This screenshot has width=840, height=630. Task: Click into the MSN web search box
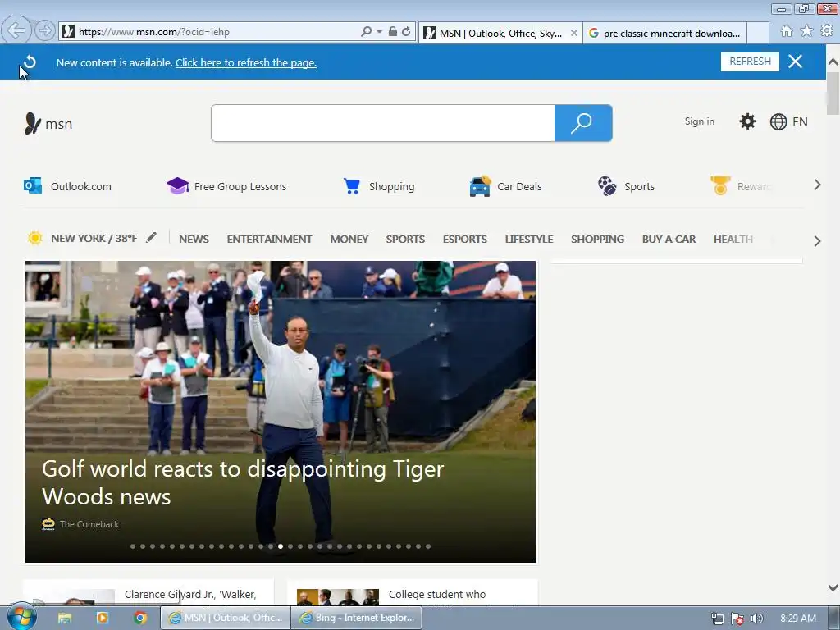tap(382, 123)
